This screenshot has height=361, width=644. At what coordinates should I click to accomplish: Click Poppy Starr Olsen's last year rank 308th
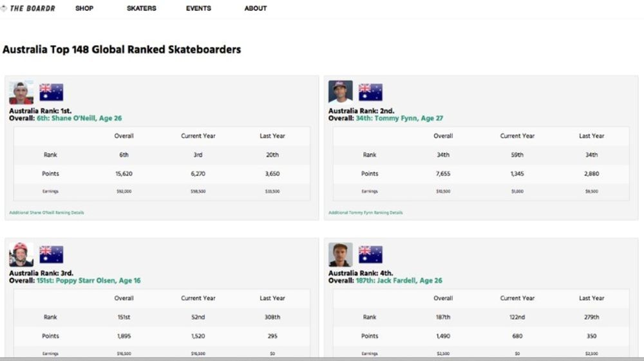[x=272, y=317]
